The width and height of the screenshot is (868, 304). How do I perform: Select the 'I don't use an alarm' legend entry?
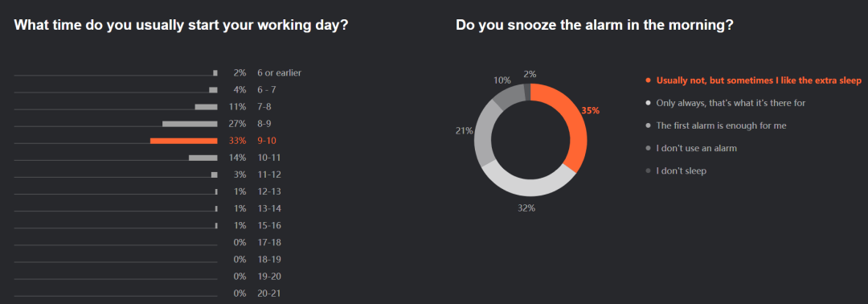coord(696,149)
